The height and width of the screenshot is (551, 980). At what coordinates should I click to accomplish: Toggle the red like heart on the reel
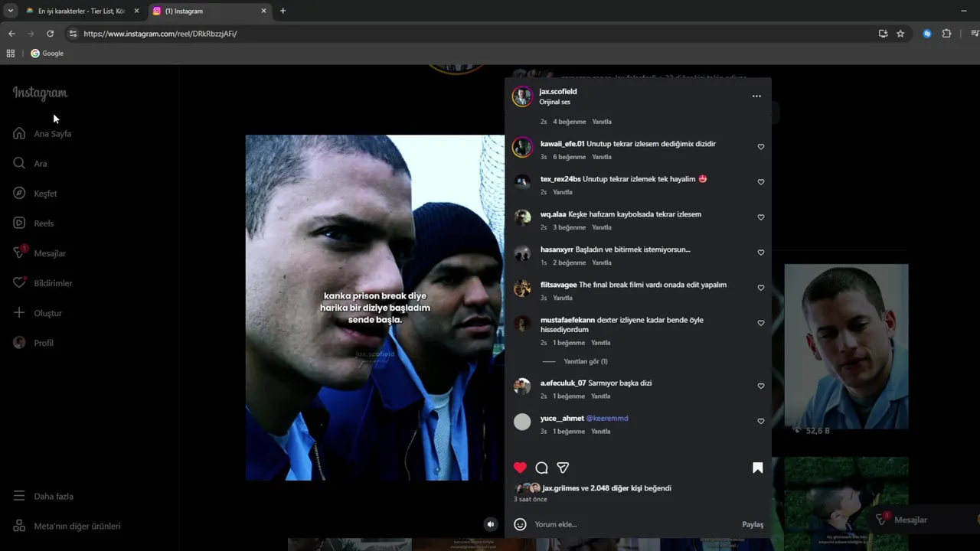pyautogui.click(x=520, y=468)
